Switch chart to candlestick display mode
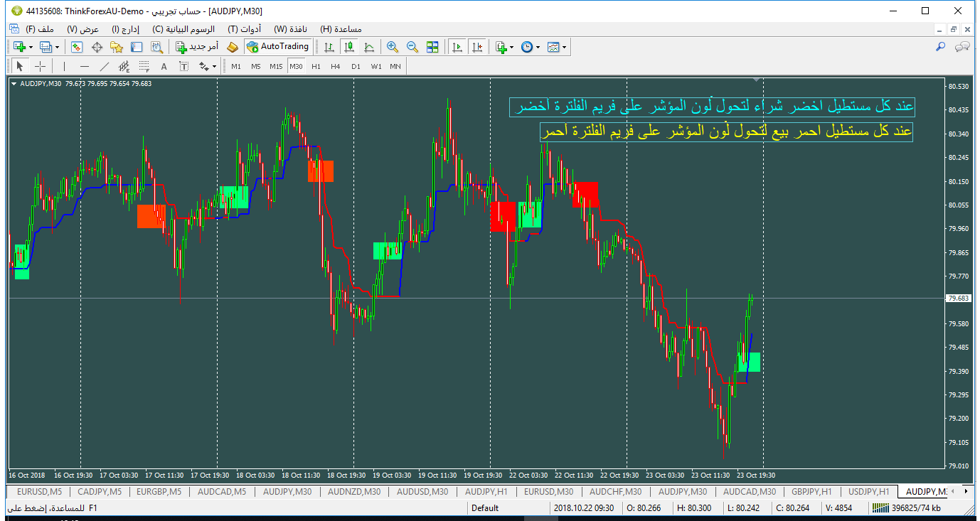The width and height of the screenshot is (980, 521). pyautogui.click(x=348, y=47)
